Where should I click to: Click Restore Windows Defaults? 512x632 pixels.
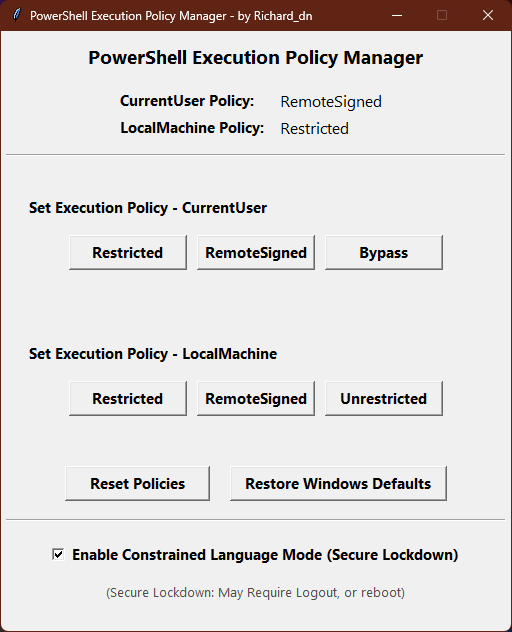pos(338,484)
